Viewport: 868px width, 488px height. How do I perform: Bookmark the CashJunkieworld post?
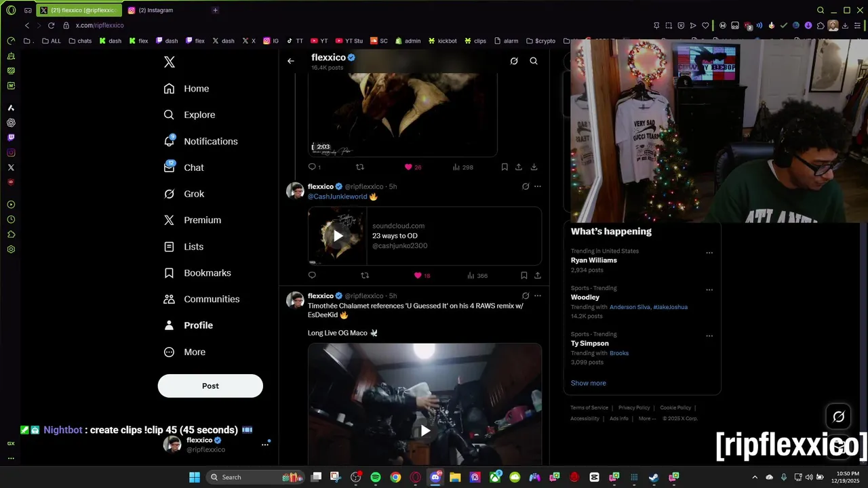[524, 275]
